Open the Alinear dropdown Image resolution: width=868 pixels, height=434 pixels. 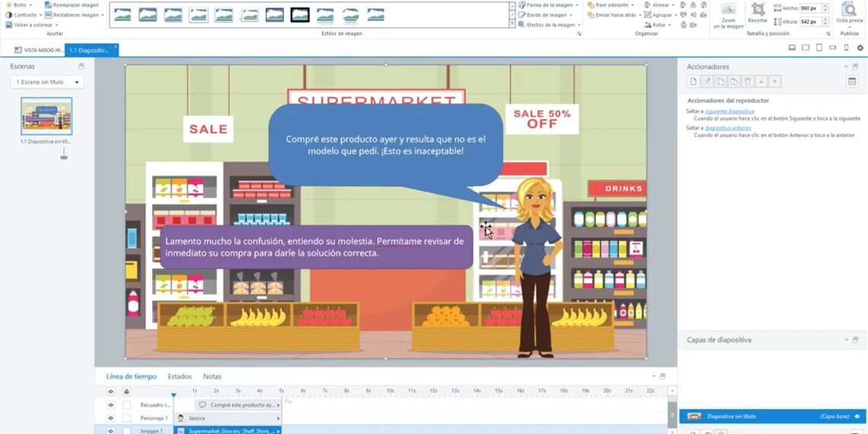point(660,5)
